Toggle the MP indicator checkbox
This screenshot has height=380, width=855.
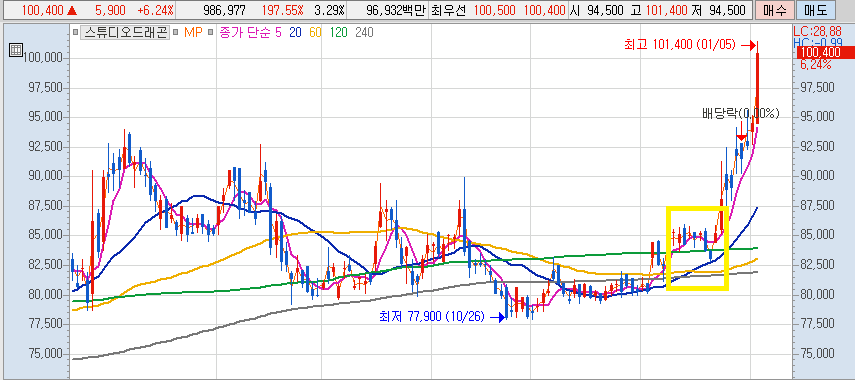176,33
